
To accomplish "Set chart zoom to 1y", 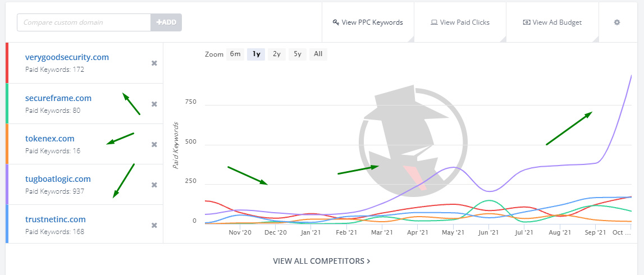I will 256,54.
